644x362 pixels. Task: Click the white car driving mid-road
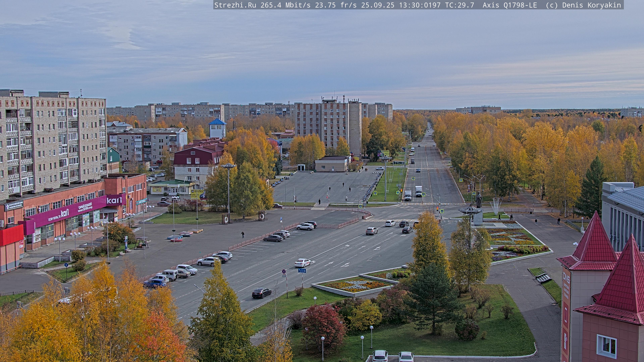(x=303, y=263)
